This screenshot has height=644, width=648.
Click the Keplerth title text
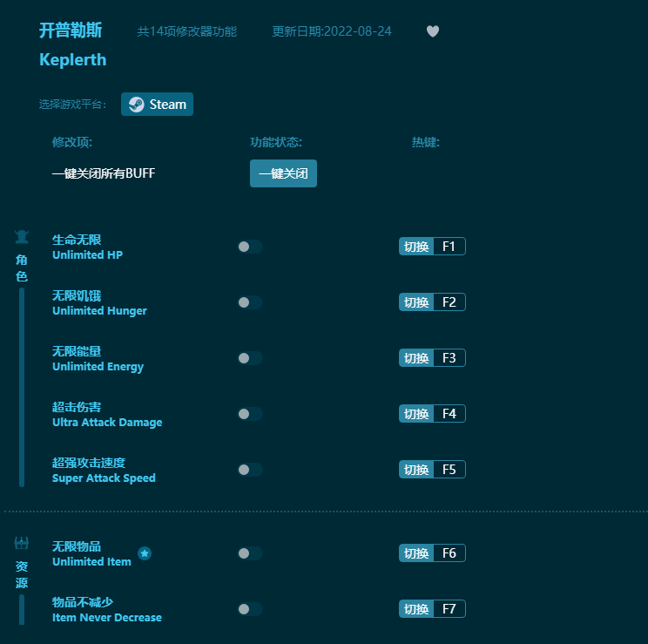pos(73,60)
